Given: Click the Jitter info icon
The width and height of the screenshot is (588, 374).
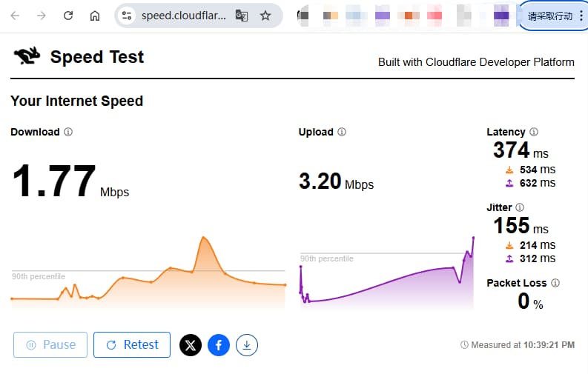Looking at the screenshot, I should [x=520, y=207].
